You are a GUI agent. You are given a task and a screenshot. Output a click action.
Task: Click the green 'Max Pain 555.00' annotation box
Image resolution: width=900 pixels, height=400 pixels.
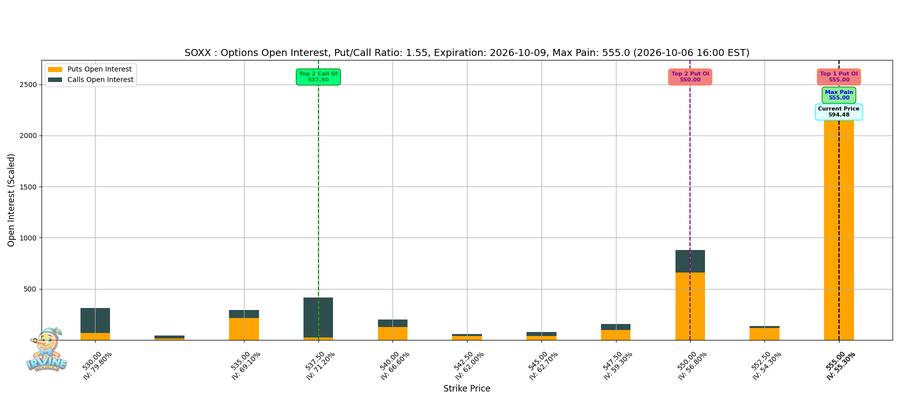pyautogui.click(x=839, y=95)
